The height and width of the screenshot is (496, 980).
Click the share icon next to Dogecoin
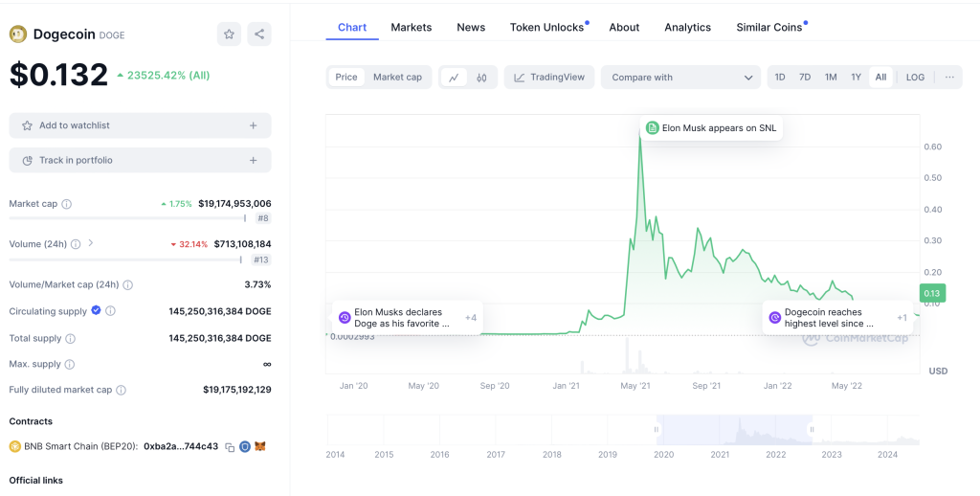tap(258, 34)
